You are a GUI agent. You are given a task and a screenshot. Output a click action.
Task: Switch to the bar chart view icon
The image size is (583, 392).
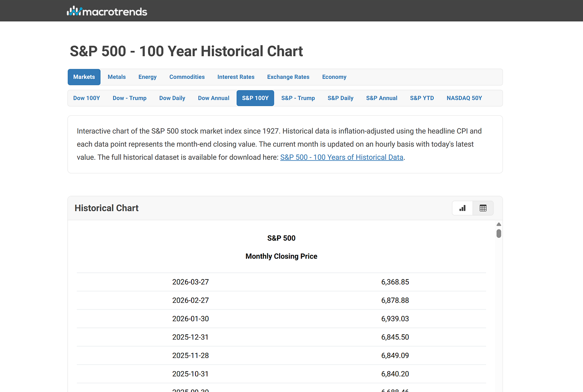click(462, 208)
